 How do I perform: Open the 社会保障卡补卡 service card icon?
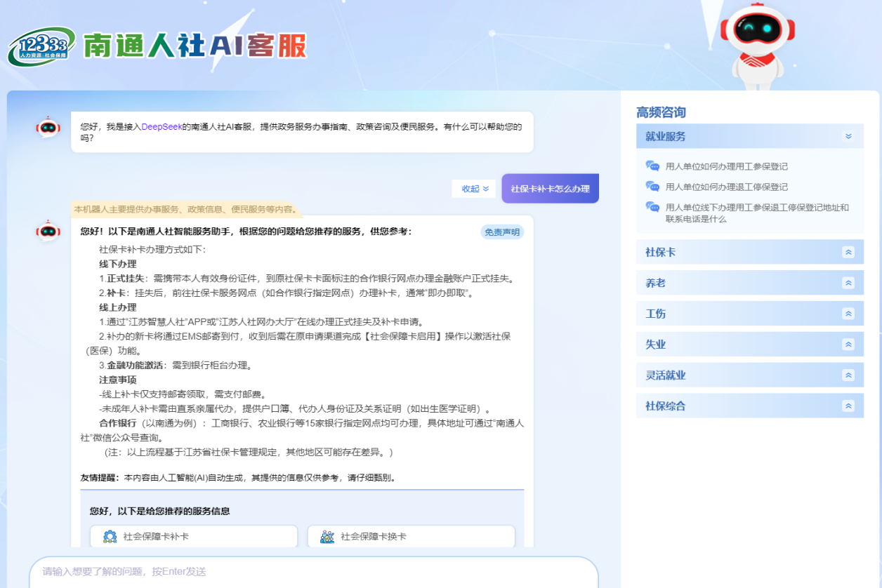pos(110,536)
